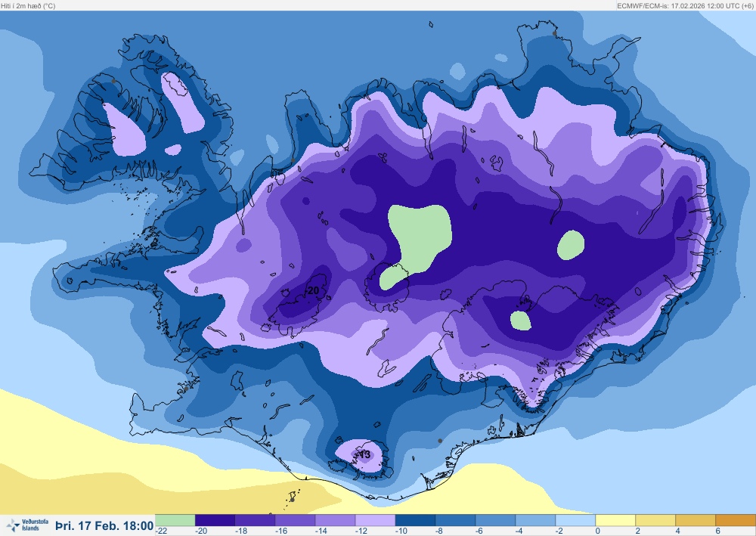Click the forecast date 'Þri. 17 Feb. 18:00'
756x536 pixels.
(104, 525)
